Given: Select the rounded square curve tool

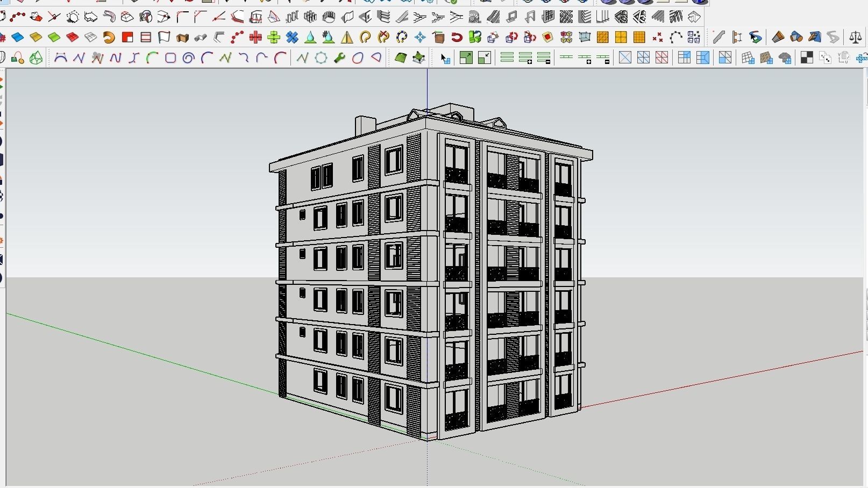Looking at the screenshot, I should coord(170,58).
